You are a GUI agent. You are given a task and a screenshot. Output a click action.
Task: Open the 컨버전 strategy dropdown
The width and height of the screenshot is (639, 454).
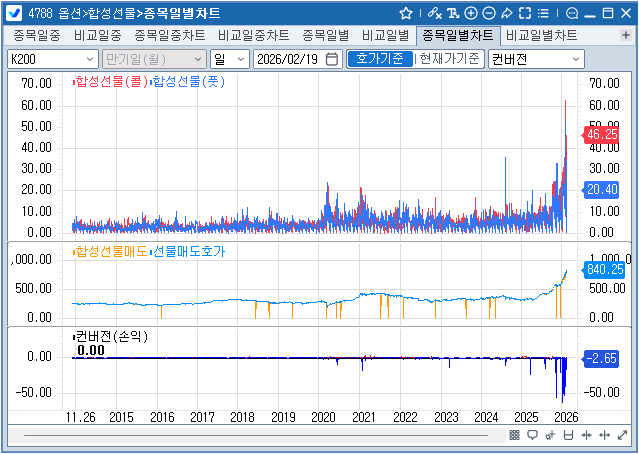click(535, 59)
